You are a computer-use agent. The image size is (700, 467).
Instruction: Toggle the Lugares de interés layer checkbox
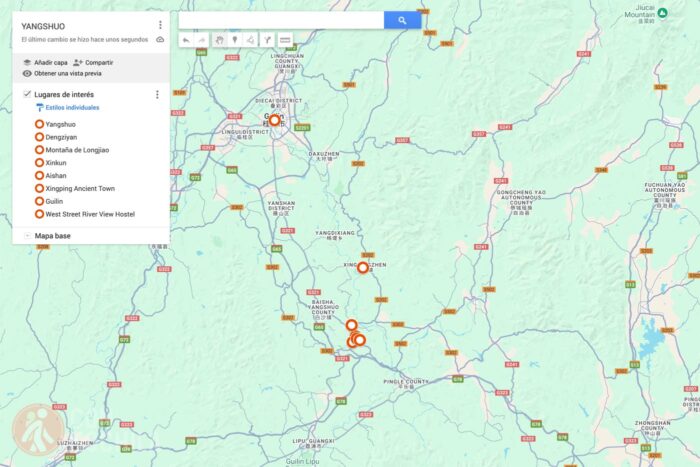click(x=27, y=94)
